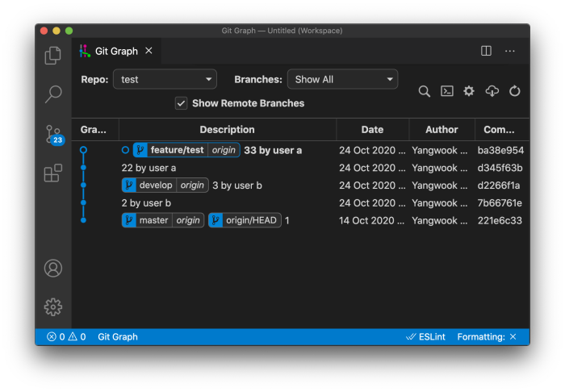Open the Extensions view in activity bar
This screenshot has width=565, height=392.
pos(53,173)
